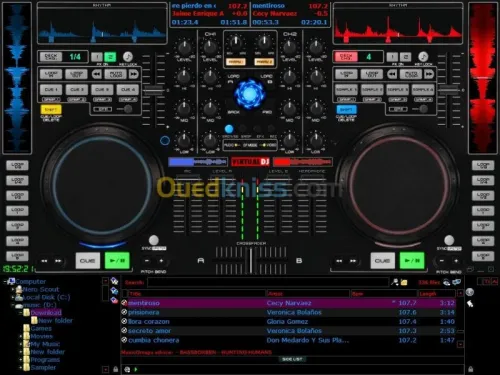The height and width of the screenshot is (375, 500).
Task: Play or pause the left deck
Action: coord(117,260)
